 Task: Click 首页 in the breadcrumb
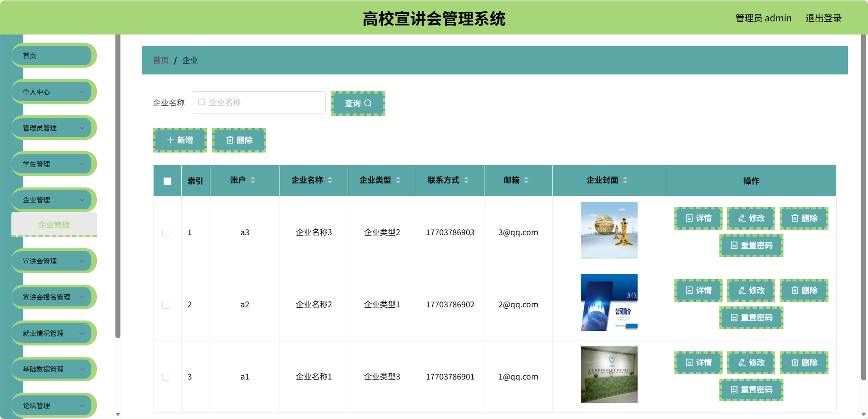point(160,60)
